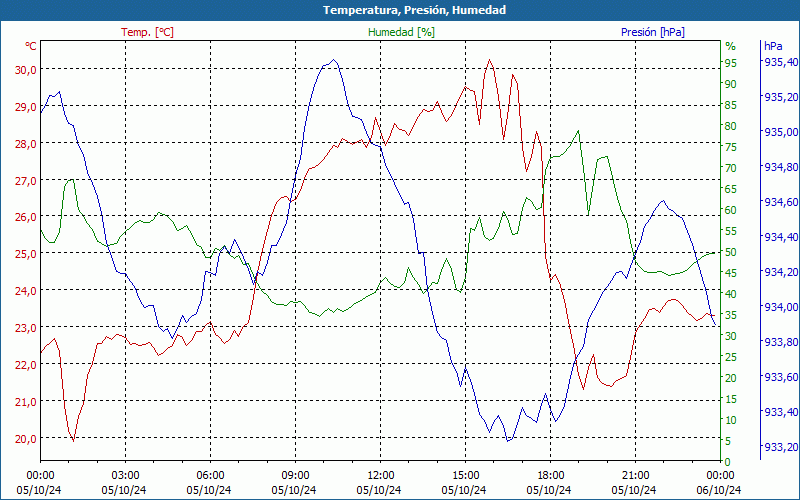Screen dimensions: 800x500
Task: Click the '30,0' temperature axis value
Action: (x=26, y=70)
